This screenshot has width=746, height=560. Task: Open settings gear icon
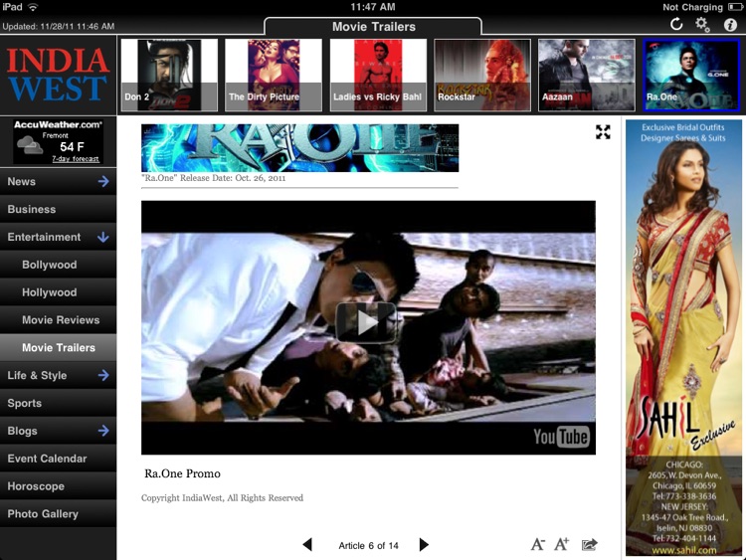pyautogui.click(x=702, y=24)
